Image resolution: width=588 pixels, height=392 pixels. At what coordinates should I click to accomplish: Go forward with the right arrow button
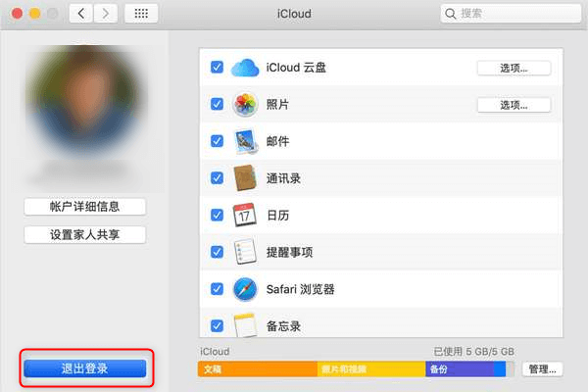(106, 14)
